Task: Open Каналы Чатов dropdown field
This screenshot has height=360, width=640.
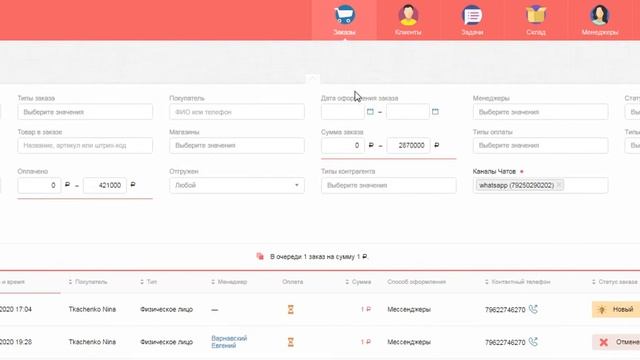Action: (540, 185)
